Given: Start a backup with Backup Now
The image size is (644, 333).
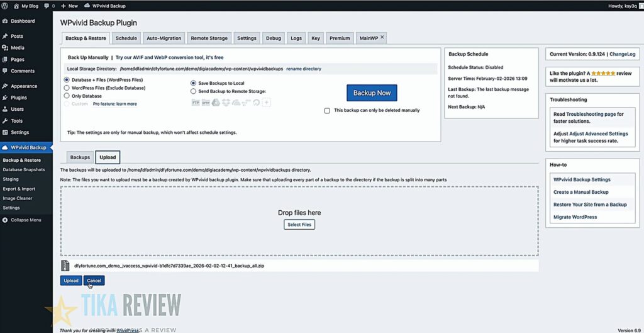Looking at the screenshot, I should tap(372, 93).
